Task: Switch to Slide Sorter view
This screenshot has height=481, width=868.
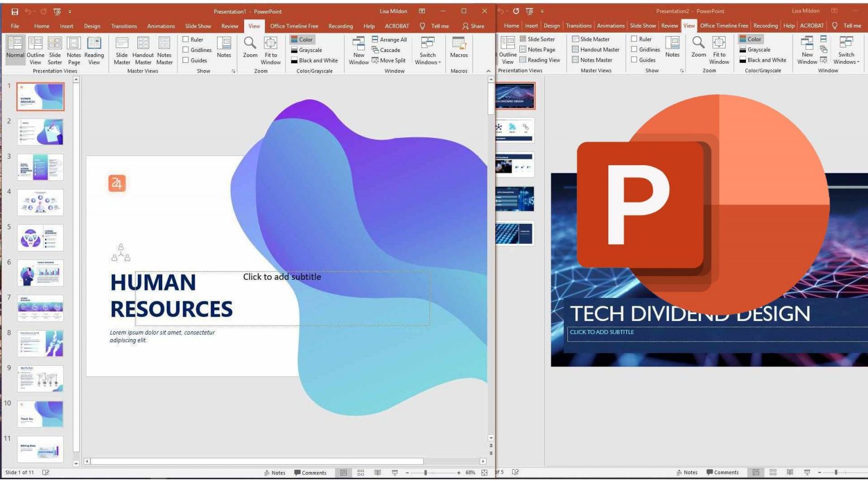Action: click(x=55, y=50)
